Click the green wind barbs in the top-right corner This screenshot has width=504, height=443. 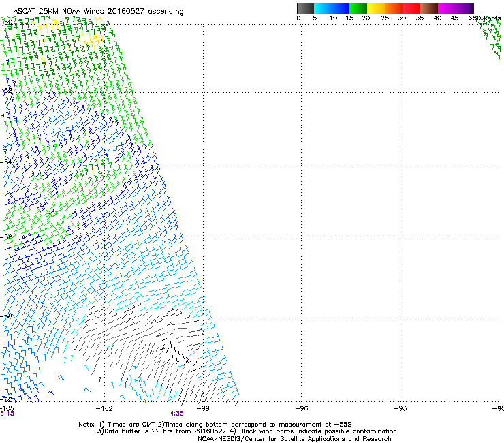click(491, 39)
